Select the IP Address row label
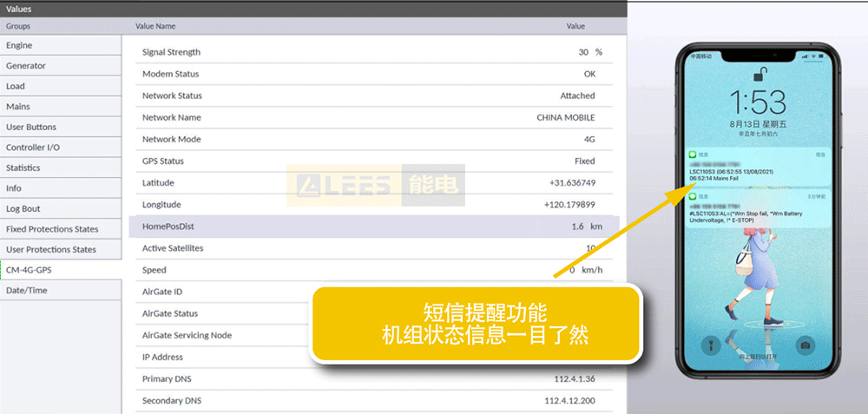Viewport: 868px width, 414px height. (162, 358)
